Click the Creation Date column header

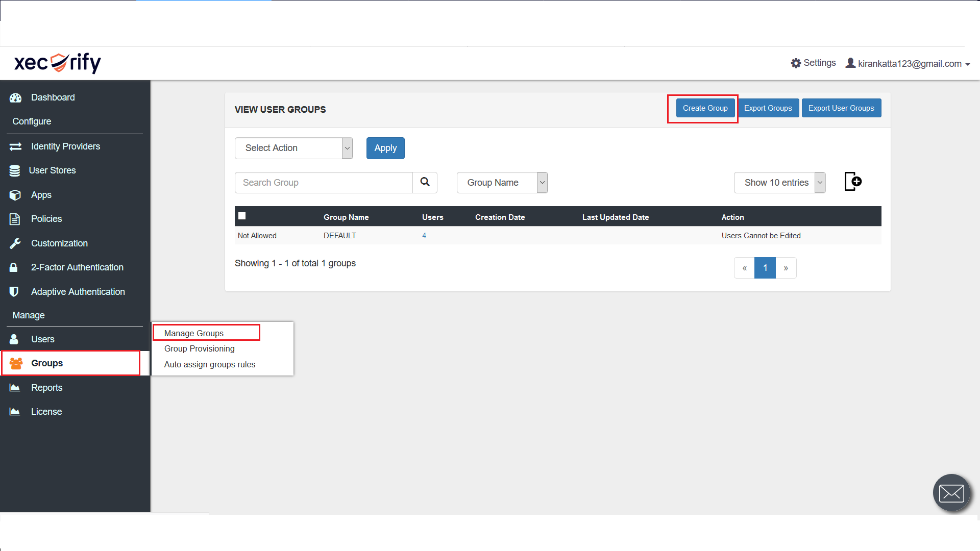[500, 217]
